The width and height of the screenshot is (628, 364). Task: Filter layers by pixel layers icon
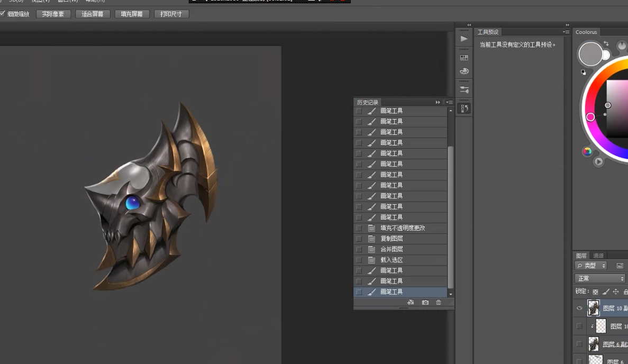[620, 266]
